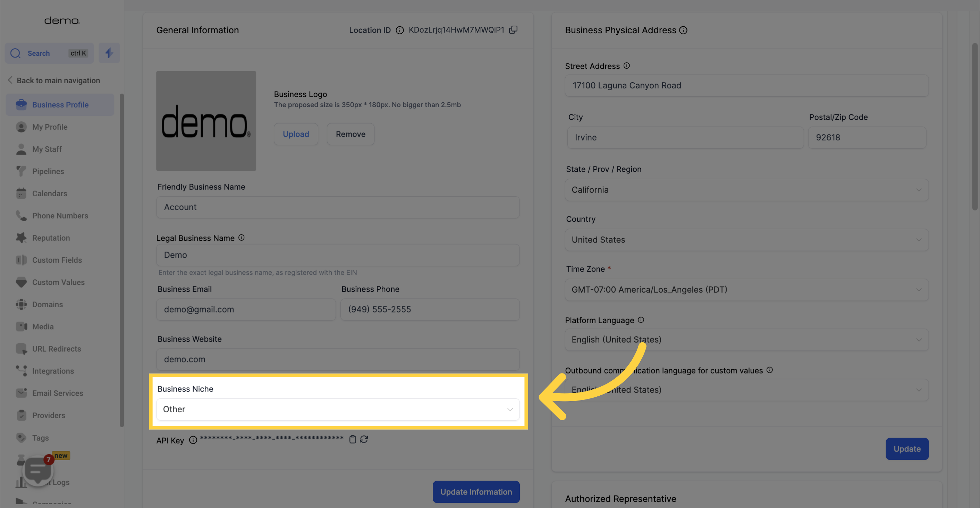980x508 pixels.
Task: Click the Postal/Zip Code field
Action: pyautogui.click(x=867, y=138)
